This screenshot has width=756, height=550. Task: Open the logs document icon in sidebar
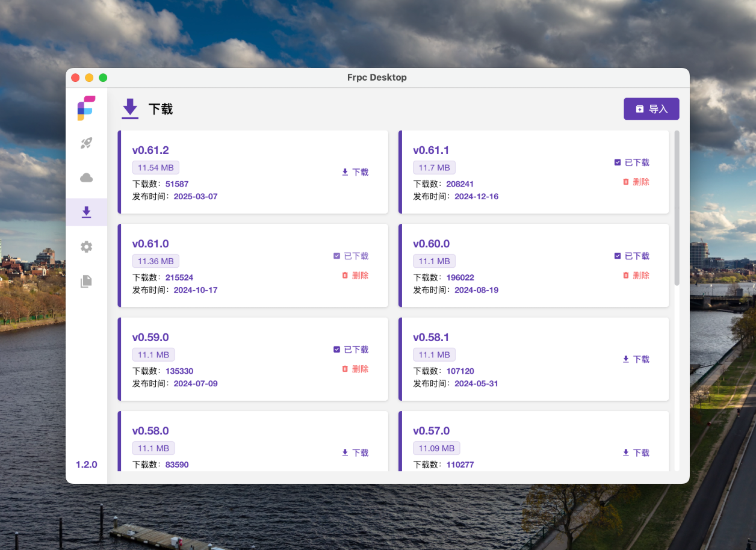[x=86, y=281]
